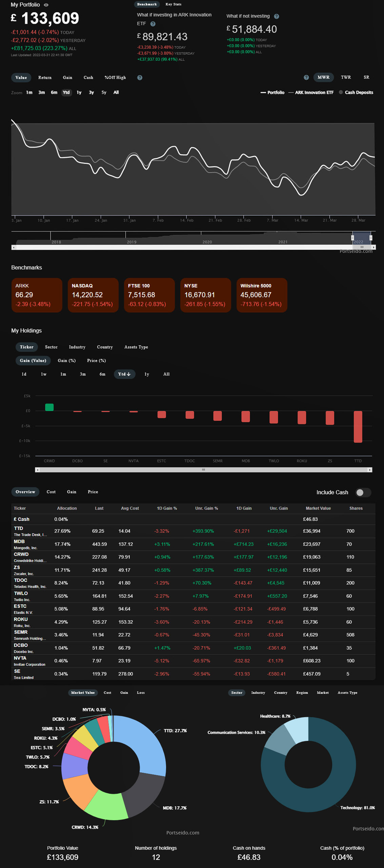Set chart zoom to 6m

pyautogui.click(x=54, y=93)
